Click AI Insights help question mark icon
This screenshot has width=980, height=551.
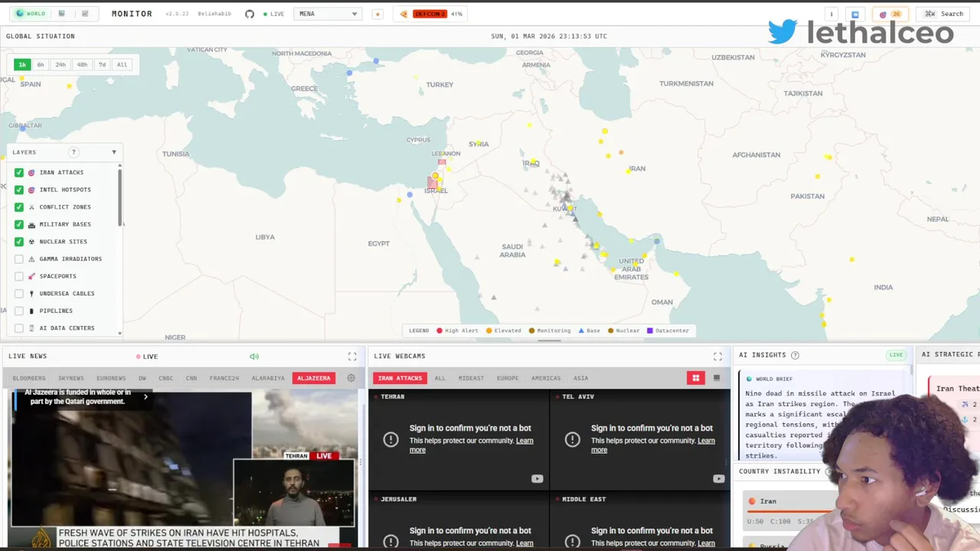795,355
